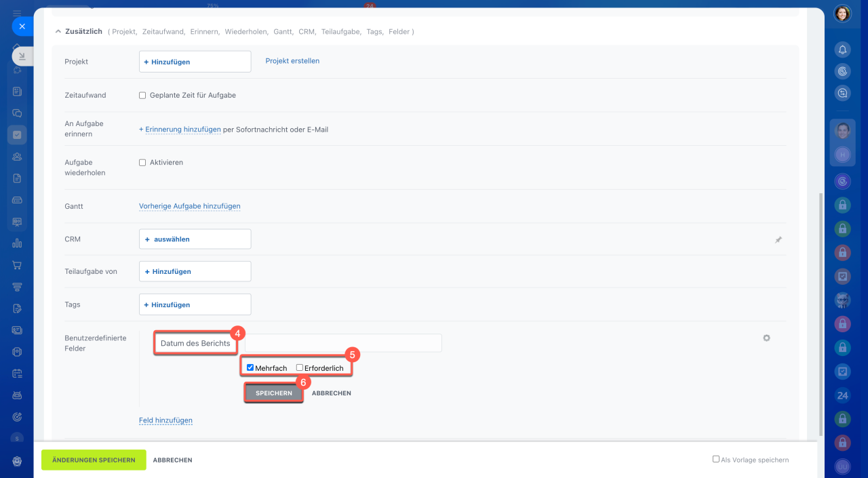
Task: Open the hamburger main menu
Action: [x=17, y=13]
